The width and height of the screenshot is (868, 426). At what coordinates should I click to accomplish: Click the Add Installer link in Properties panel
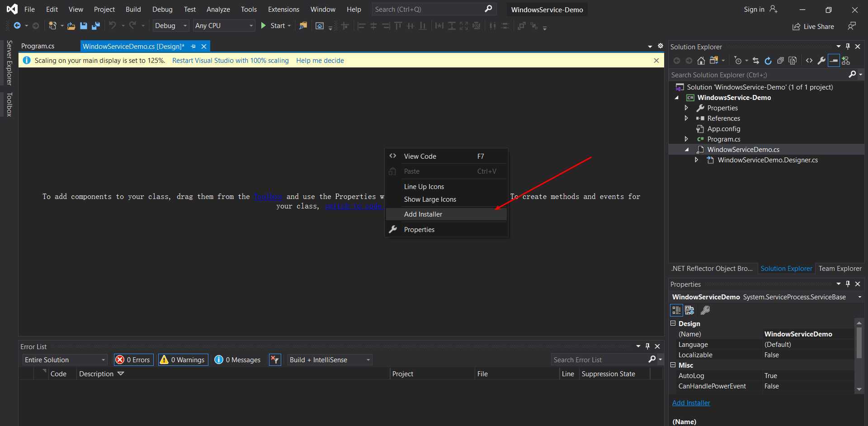click(691, 403)
